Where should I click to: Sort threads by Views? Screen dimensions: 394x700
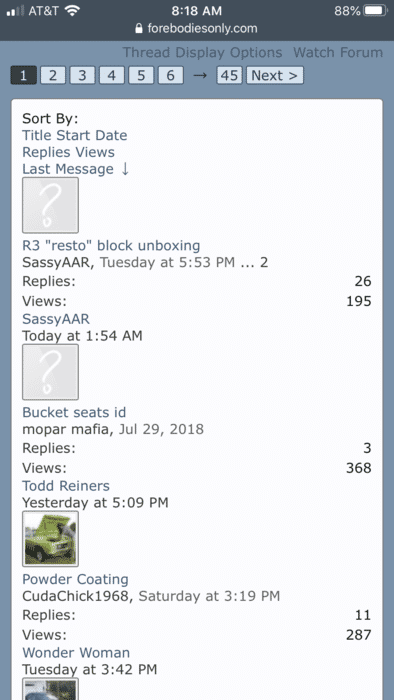click(95, 152)
